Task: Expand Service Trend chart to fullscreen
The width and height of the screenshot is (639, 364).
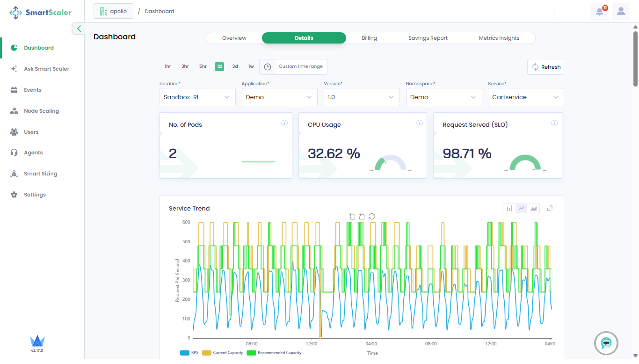Action: (x=550, y=208)
